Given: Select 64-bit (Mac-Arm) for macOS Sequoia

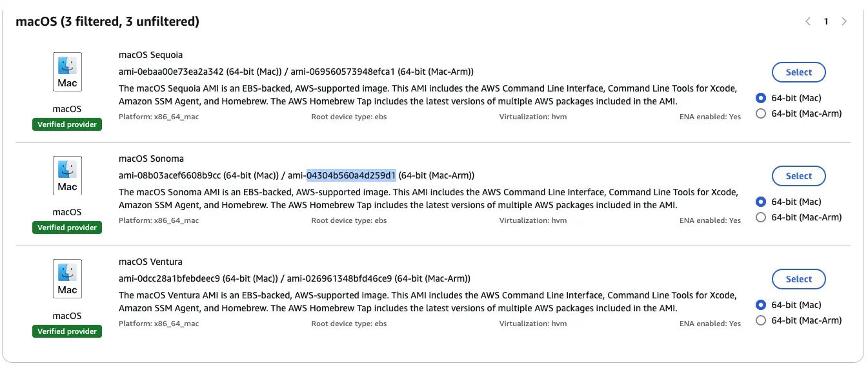Looking at the screenshot, I should pyautogui.click(x=761, y=113).
